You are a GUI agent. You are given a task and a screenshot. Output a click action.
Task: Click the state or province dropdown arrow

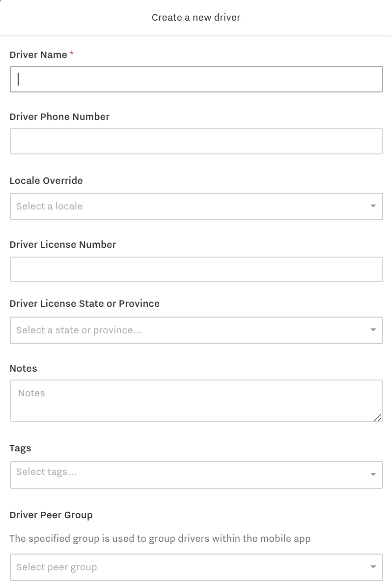click(x=373, y=330)
